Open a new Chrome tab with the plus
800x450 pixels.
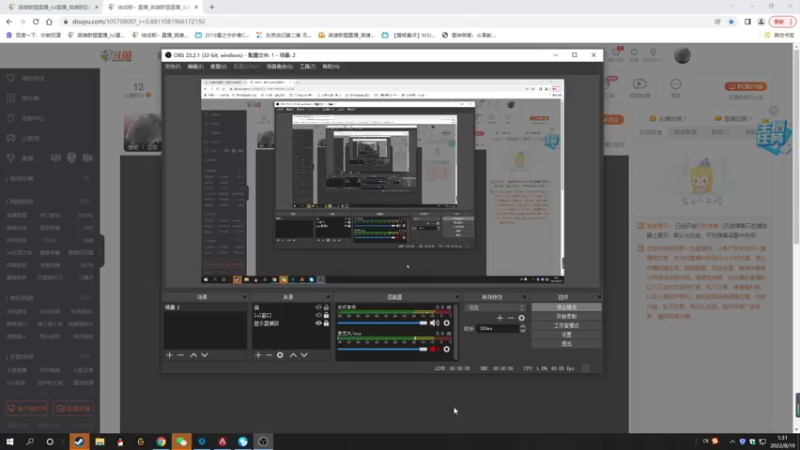pyautogui.click(x=212, y=7)
